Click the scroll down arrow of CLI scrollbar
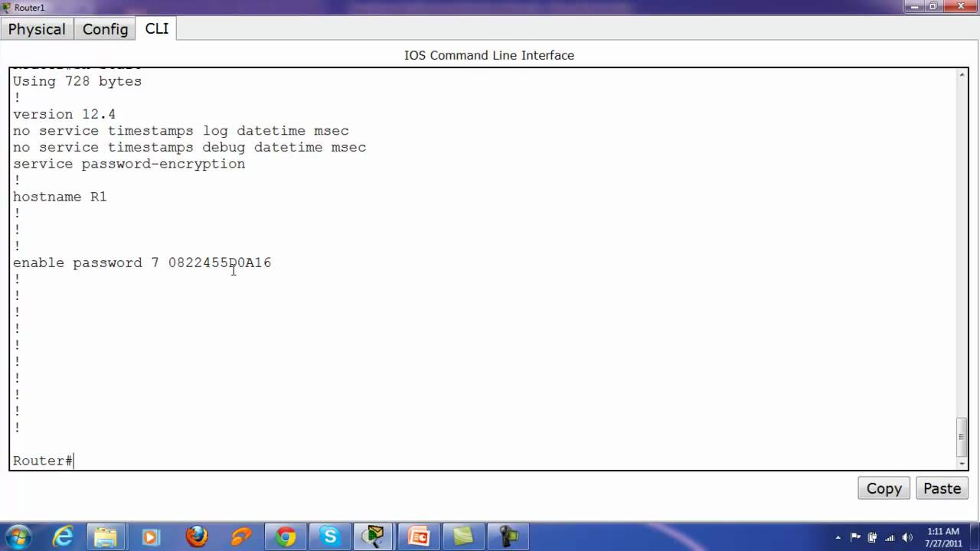 962,463
